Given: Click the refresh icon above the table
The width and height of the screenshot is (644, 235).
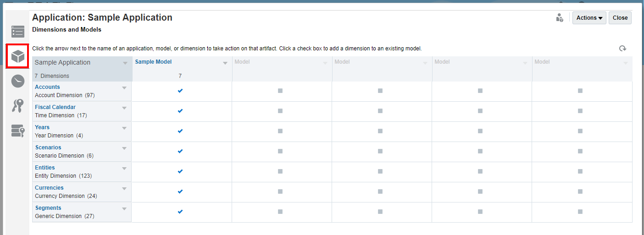Looking at the screenshot, I should pos(622,49).
